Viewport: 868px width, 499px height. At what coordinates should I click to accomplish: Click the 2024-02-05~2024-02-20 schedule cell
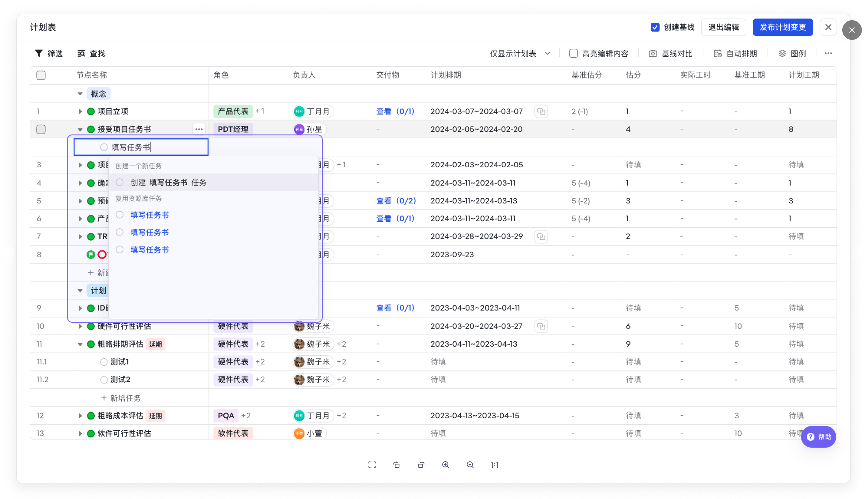(x=476, y=129)
